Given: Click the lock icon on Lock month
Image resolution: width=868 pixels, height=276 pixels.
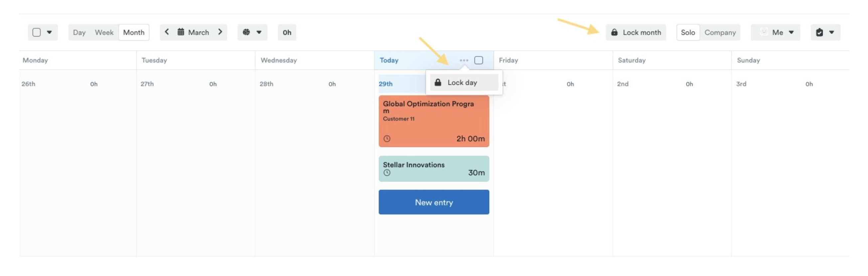Looking at the screenshot, I should click(x=614, y=32).
